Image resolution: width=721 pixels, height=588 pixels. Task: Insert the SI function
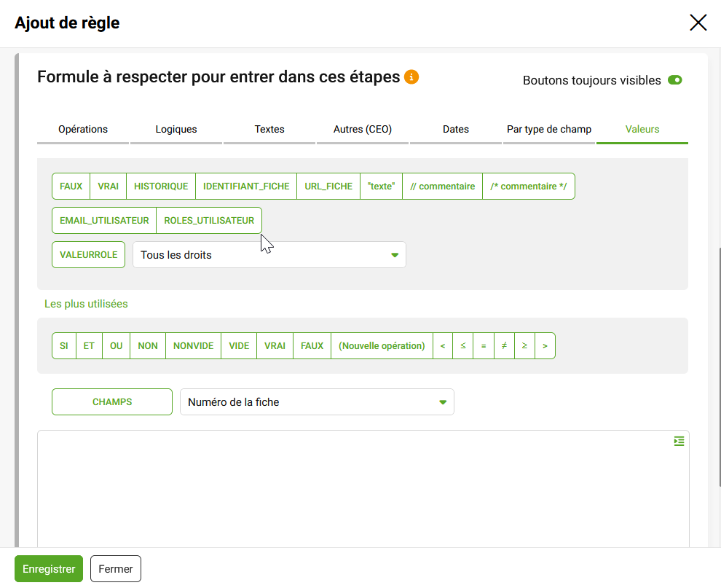pos(64,346)
